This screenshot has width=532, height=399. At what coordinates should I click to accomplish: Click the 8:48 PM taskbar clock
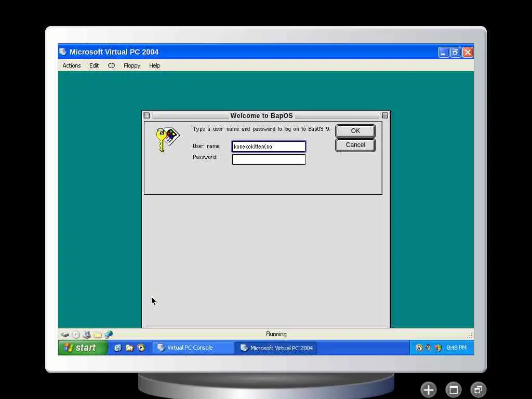coord(457,348)
